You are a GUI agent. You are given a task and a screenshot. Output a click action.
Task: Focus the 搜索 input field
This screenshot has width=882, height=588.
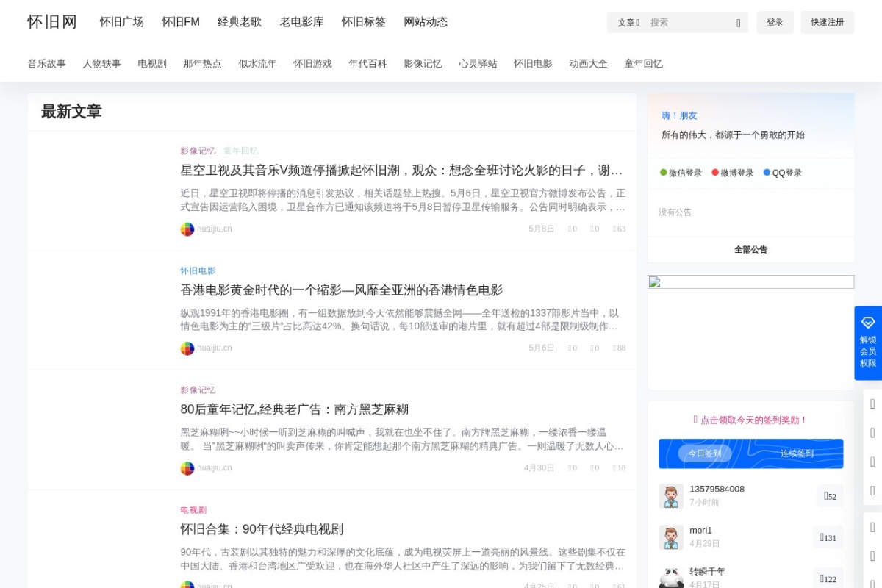click(689, 23)
